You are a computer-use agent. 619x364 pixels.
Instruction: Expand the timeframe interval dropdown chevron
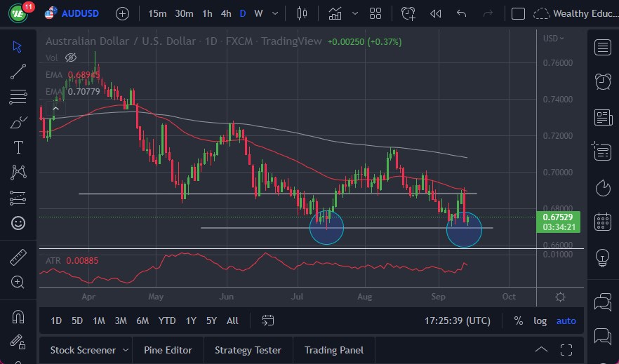pos(274,13)
